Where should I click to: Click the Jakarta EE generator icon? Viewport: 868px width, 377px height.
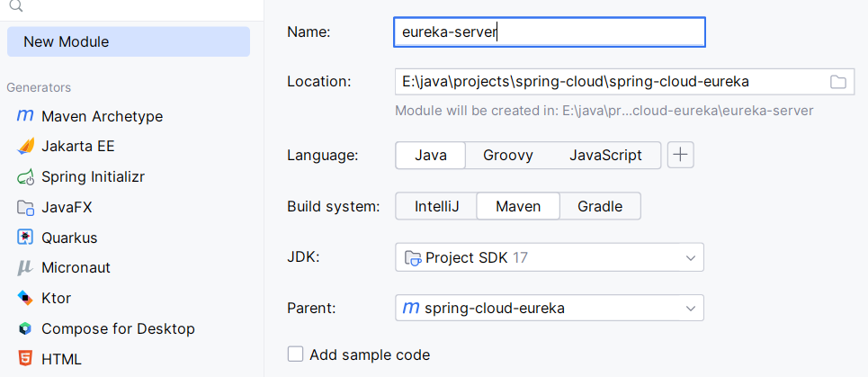point(25,147)
